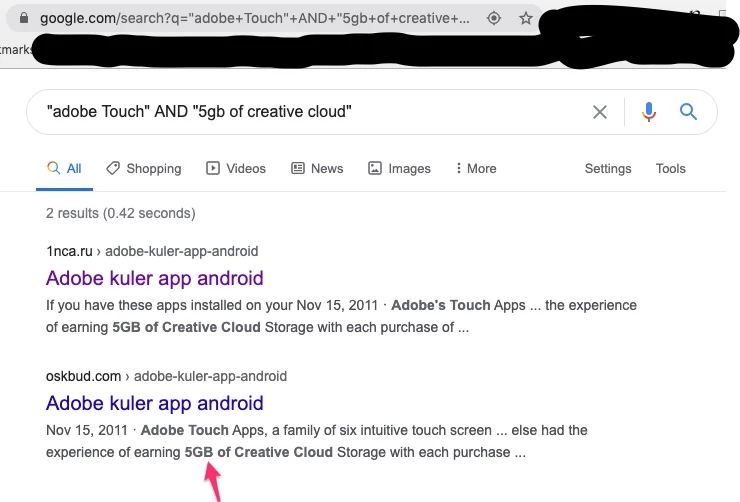Open oskbud.com Adobe kuler app android result
740x502 pixels.
click(154, 403)
